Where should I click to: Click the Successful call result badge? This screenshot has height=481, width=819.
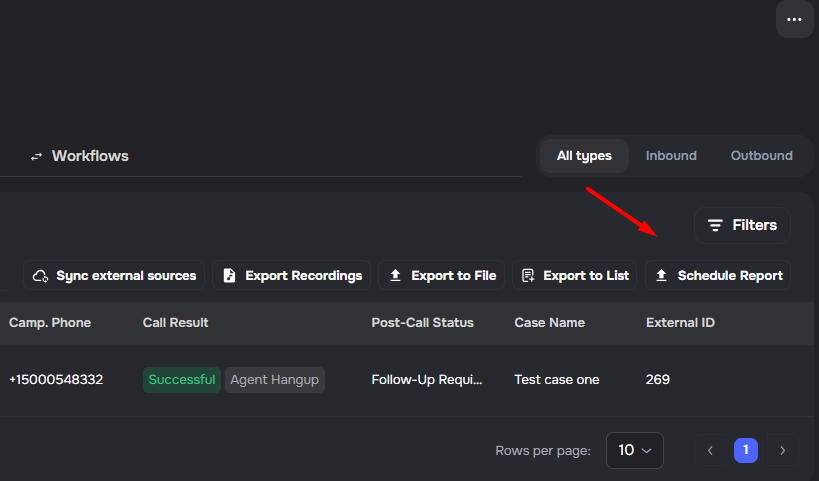[181, 380]
